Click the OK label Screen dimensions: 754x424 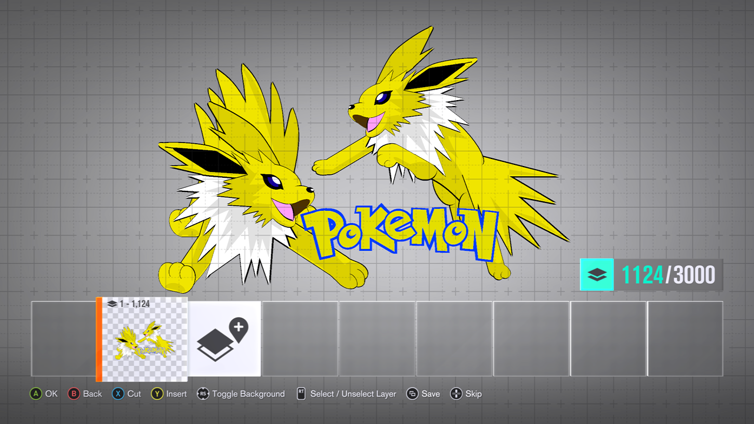[51, 394]
